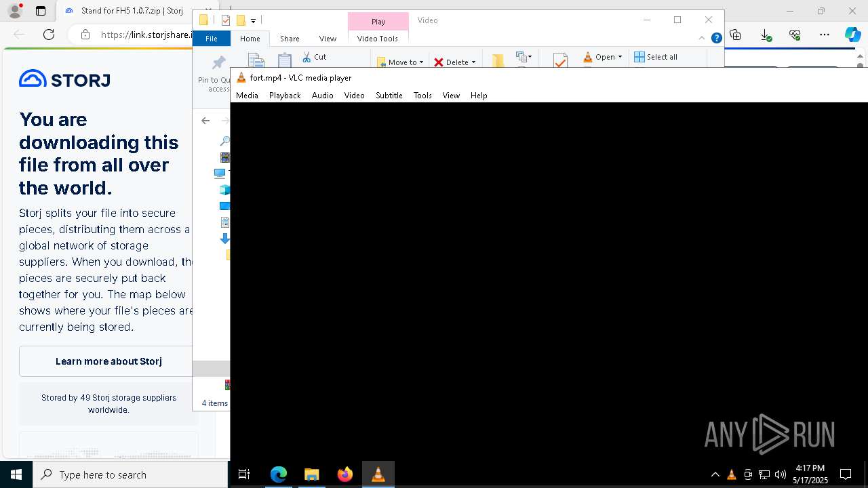Click the taskbar search box

tap(130, 474)
